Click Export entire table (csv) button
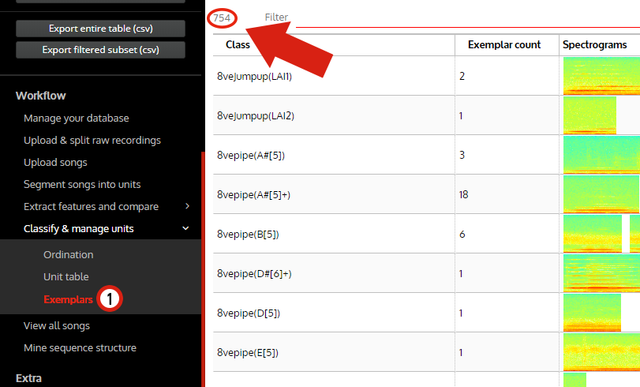This screenshot has height=387, width=640. [x=100, y=29]
